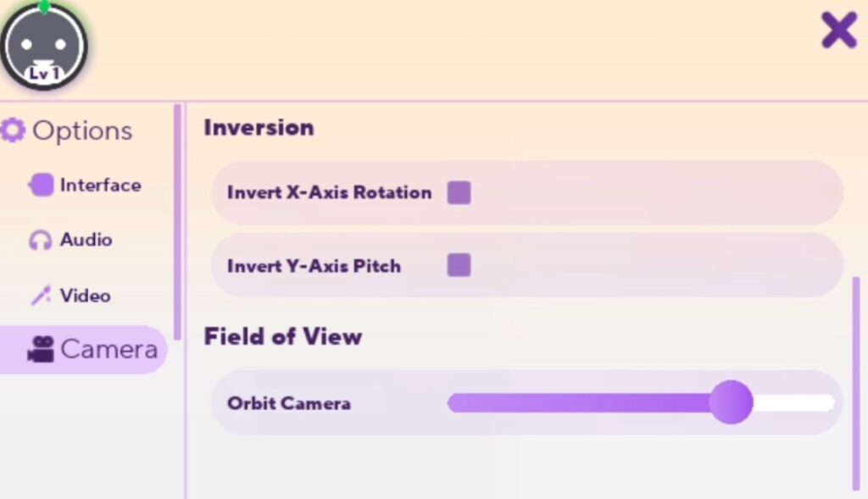868x499 pixels.
Task: Click the settings panel right scrollbar
Action: pyautogui.click(x=855, y=381)
